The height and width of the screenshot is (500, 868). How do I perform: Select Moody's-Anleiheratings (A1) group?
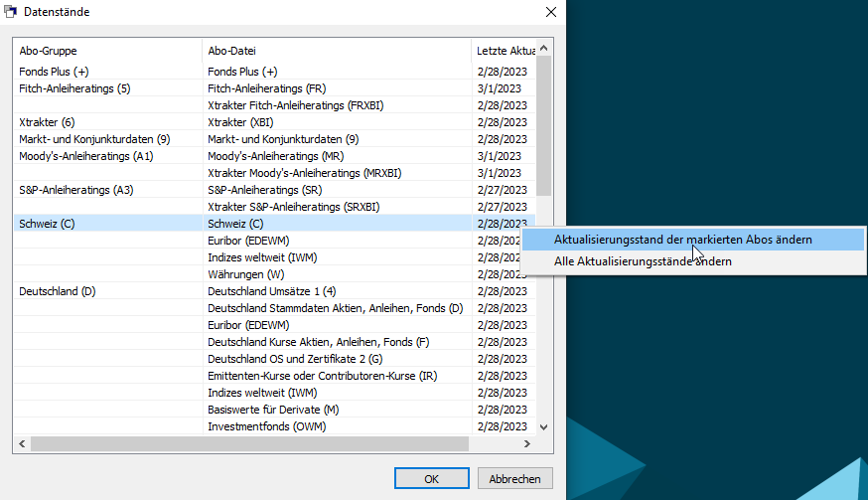86,156
